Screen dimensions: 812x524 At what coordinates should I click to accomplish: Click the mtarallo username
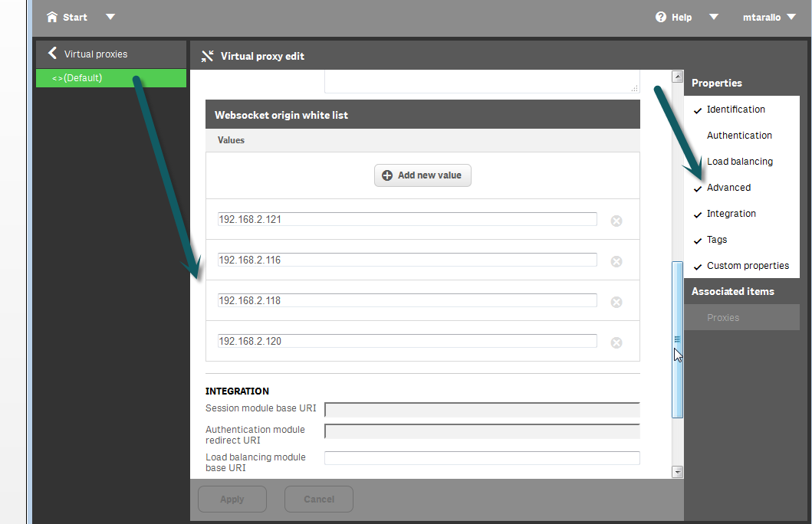(x=761, y=18)
